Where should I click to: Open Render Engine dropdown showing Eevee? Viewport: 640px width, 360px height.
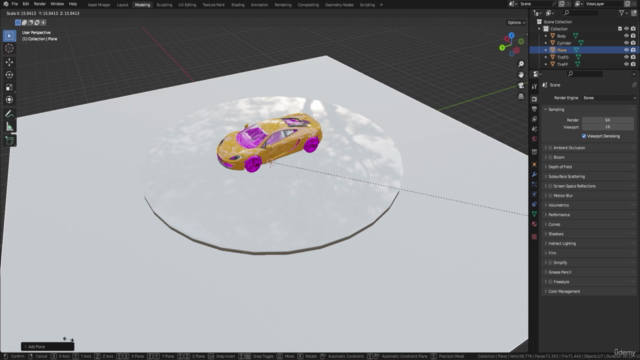point(609,98)
